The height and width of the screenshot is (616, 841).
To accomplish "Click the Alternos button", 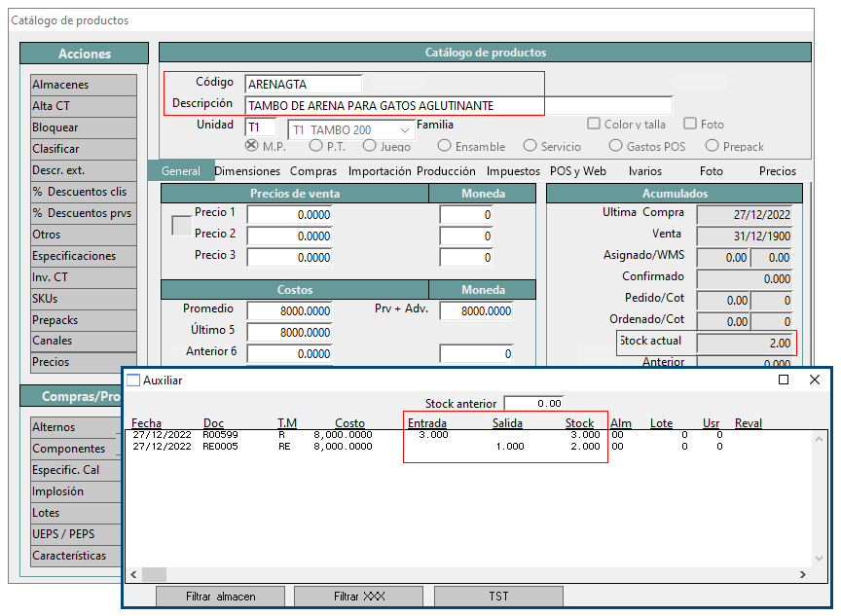I will click(x=76, y=427).
